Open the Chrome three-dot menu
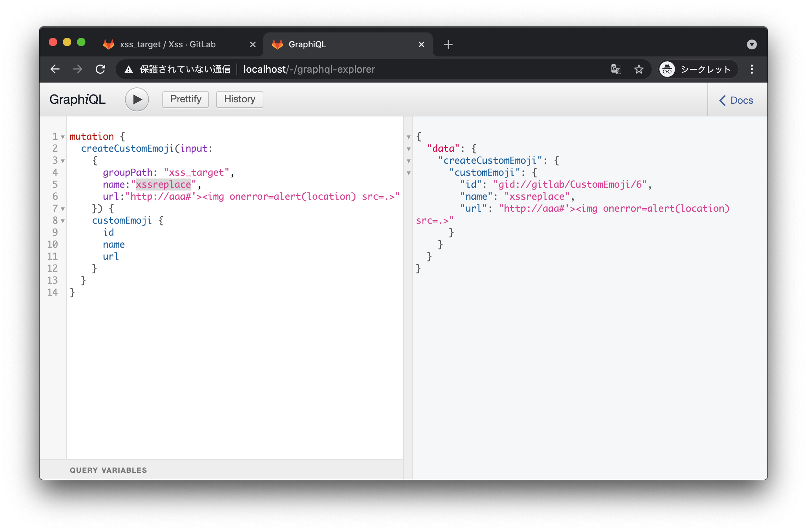The width and height of the screenshot is (807, 532). (x=752, y=69)
